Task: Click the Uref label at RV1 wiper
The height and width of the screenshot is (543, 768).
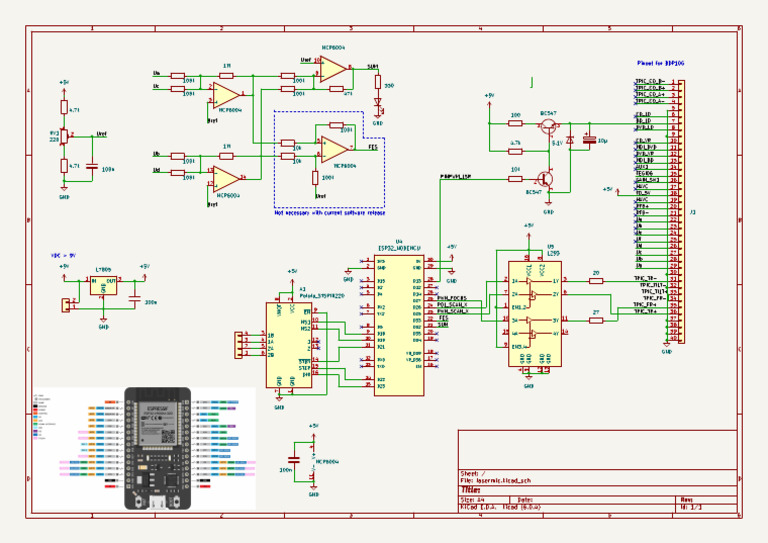Action: (x=101, y=133)
